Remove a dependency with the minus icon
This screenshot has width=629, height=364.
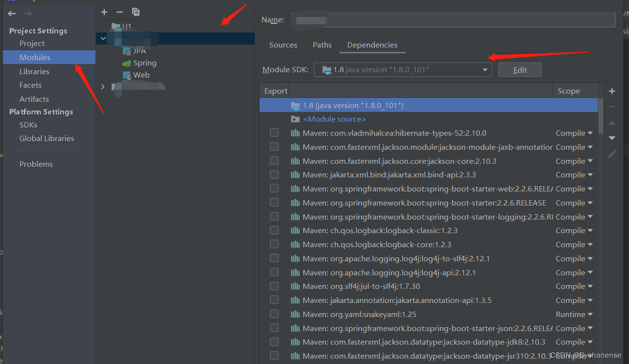612,107
